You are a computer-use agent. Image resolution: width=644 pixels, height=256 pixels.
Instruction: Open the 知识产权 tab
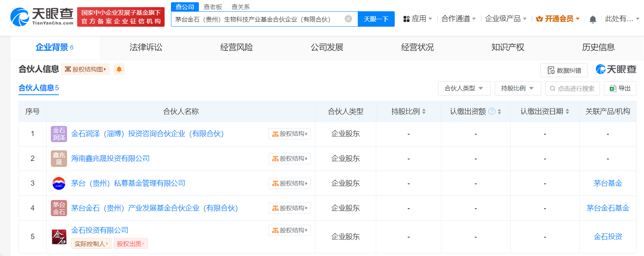(507, 47)
